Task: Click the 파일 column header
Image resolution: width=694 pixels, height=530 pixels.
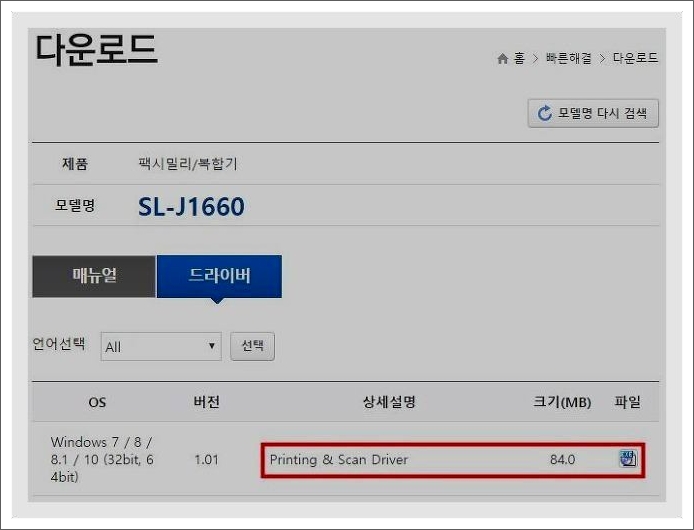Action: pyautogui.click(x=628, y=402)
